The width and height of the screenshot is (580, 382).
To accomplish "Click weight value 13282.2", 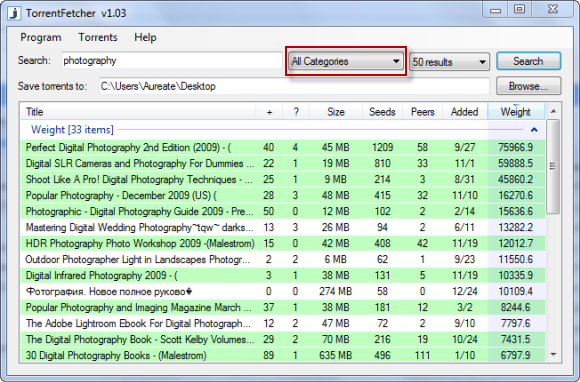I will [x=515, y=227].
